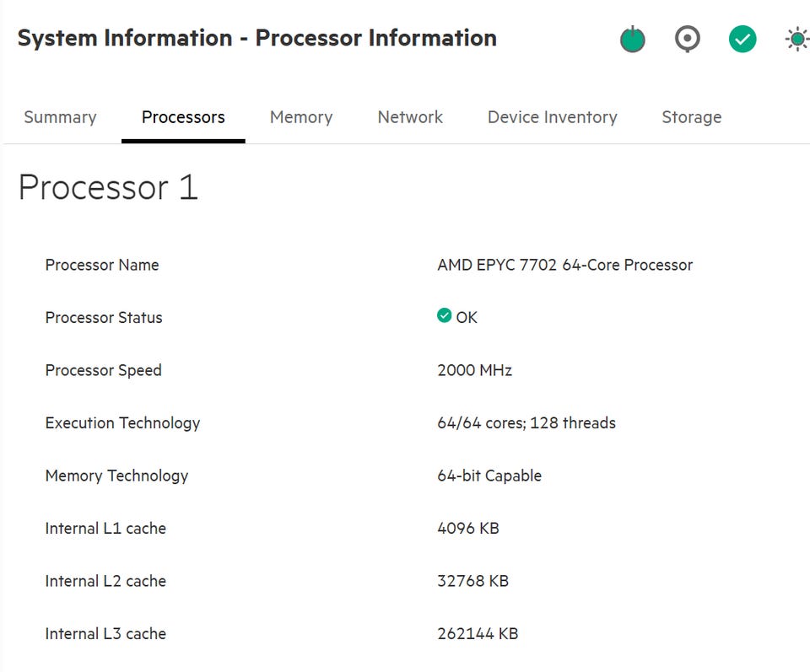Click the sun-shaped icon at top right
This screenshot has height=672, width=810.
point(796,40)
